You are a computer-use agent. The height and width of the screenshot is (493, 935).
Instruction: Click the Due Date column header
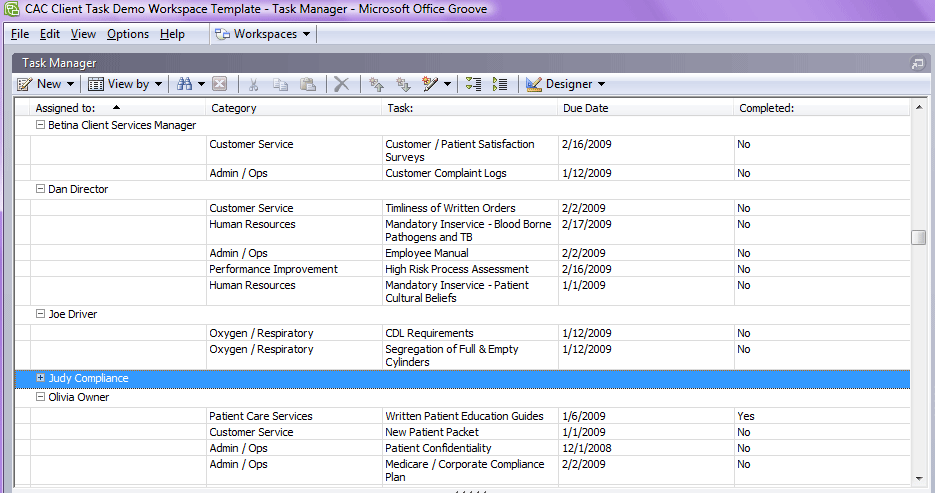coord(645,108)
